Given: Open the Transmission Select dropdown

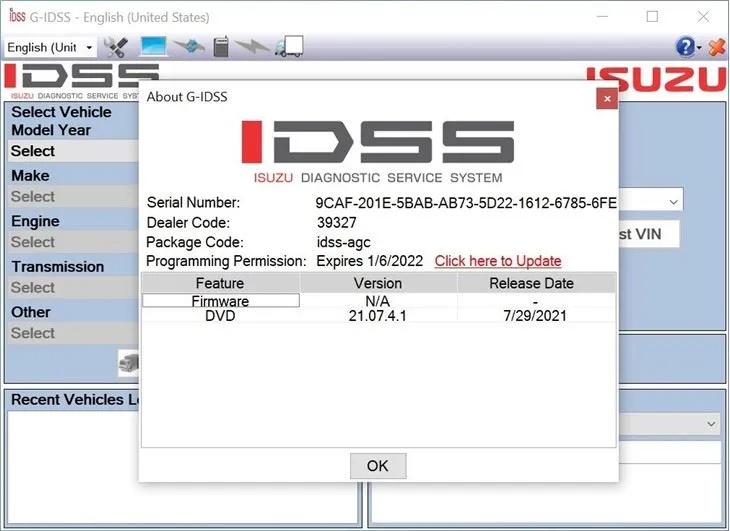Looking at the screenshot, I should pos(73,288).
